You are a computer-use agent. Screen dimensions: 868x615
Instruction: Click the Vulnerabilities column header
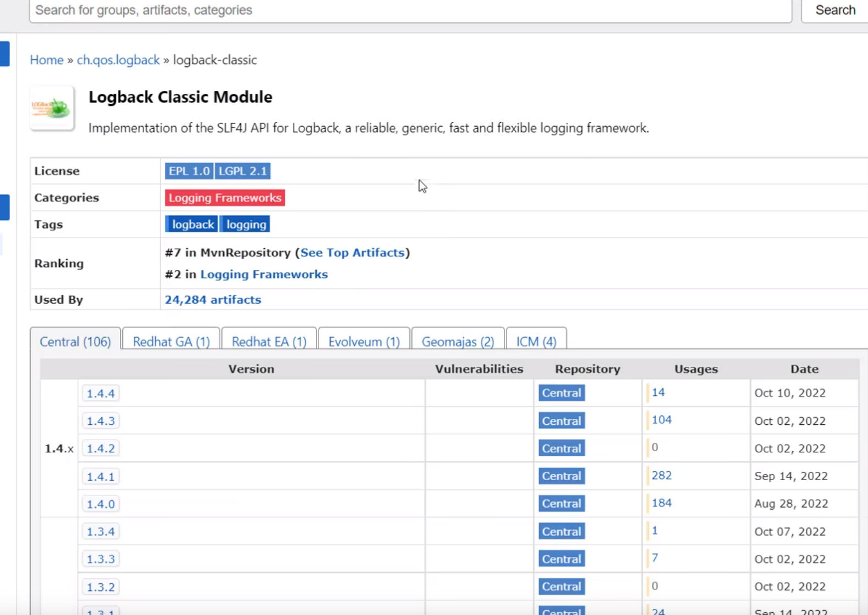479,369
